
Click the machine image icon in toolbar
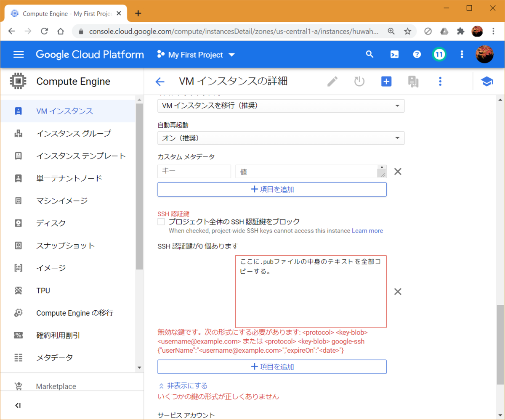(x=413, y=82)
